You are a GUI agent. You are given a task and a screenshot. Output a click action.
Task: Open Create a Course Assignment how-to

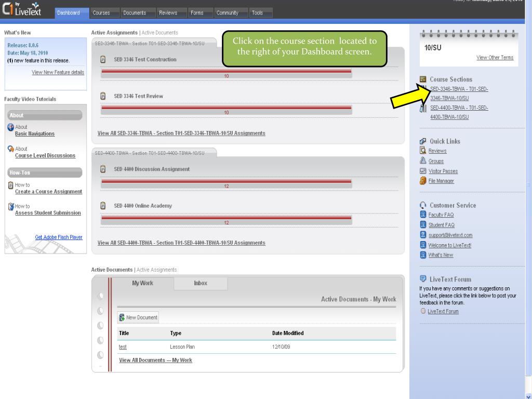[48, 191]
